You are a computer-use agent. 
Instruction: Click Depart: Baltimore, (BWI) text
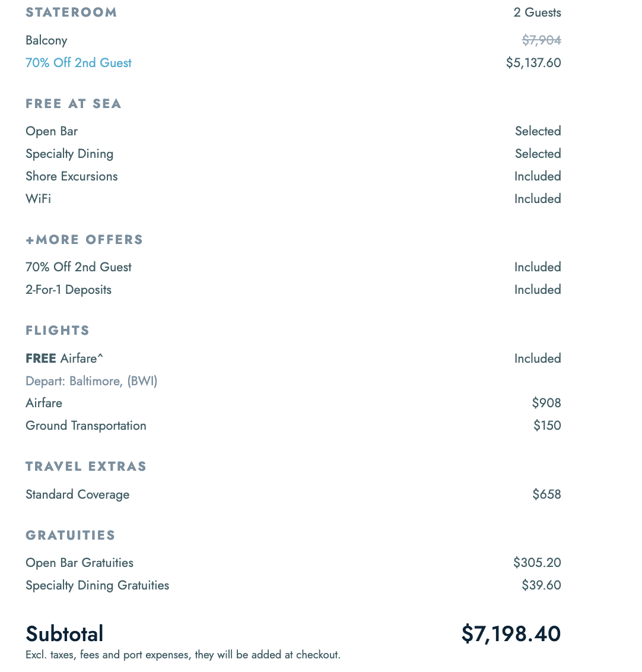tap(91, 381)
